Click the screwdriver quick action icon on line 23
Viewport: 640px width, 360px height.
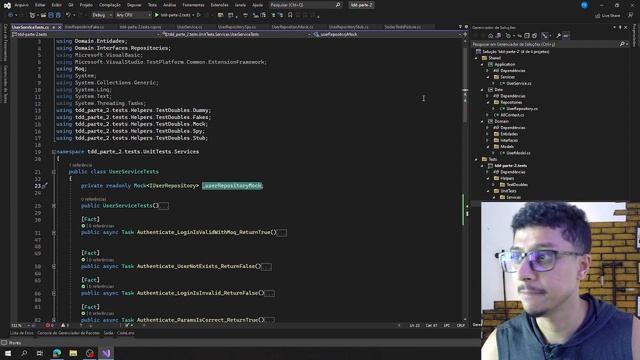click(44, 186)
